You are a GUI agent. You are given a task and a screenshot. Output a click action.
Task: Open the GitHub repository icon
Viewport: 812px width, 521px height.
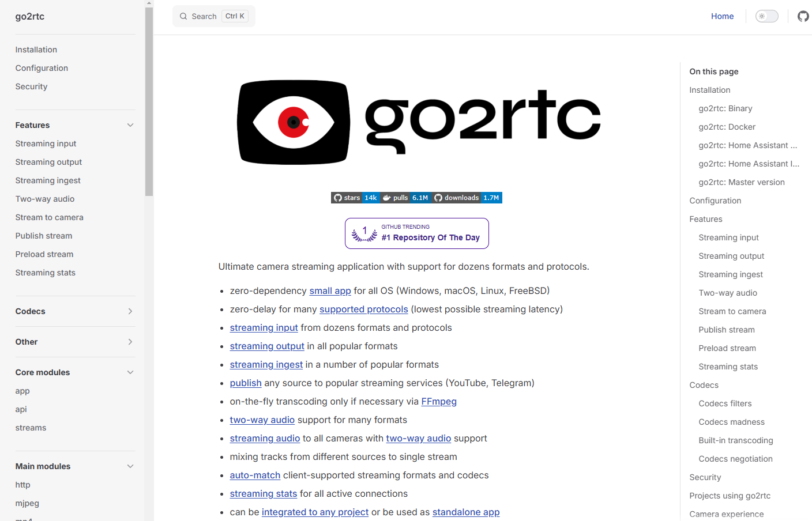803,16
